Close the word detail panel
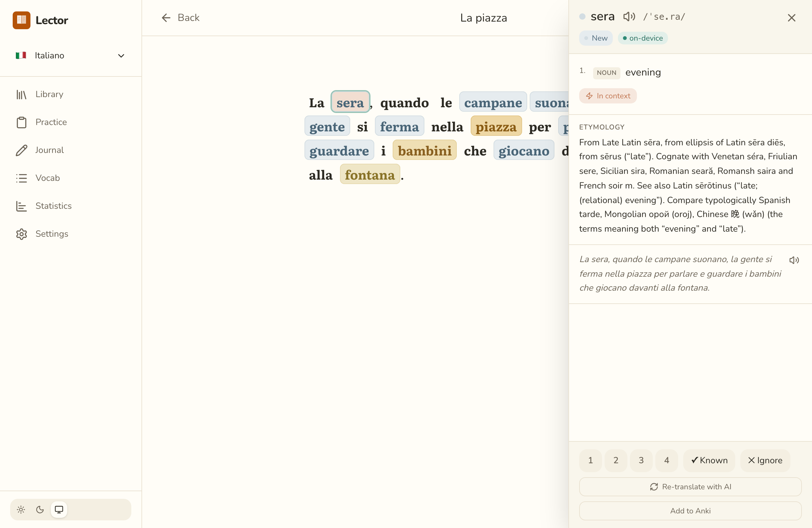Image resolution: width=812 pixels, height=528 pixels. click(x=791, y=18)
